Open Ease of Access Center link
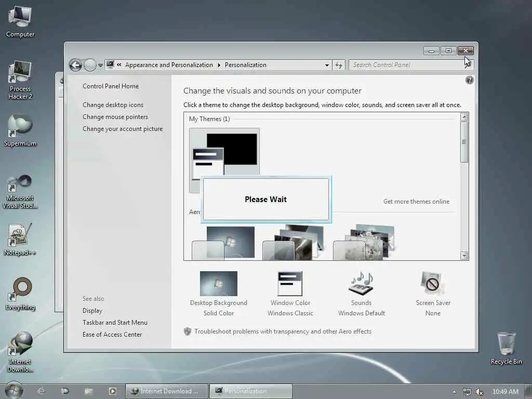 tap(112, 334)
